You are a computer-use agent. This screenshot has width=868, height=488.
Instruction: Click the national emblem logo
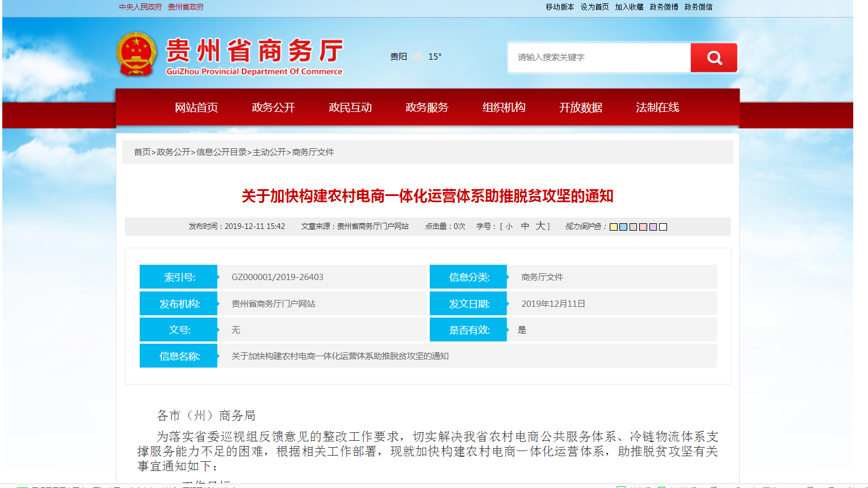[136, 54]
